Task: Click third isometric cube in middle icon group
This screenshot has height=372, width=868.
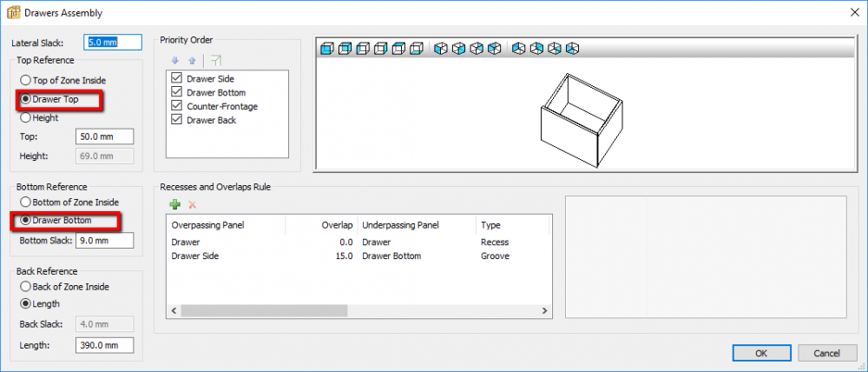Action: (x=477, y=49)
